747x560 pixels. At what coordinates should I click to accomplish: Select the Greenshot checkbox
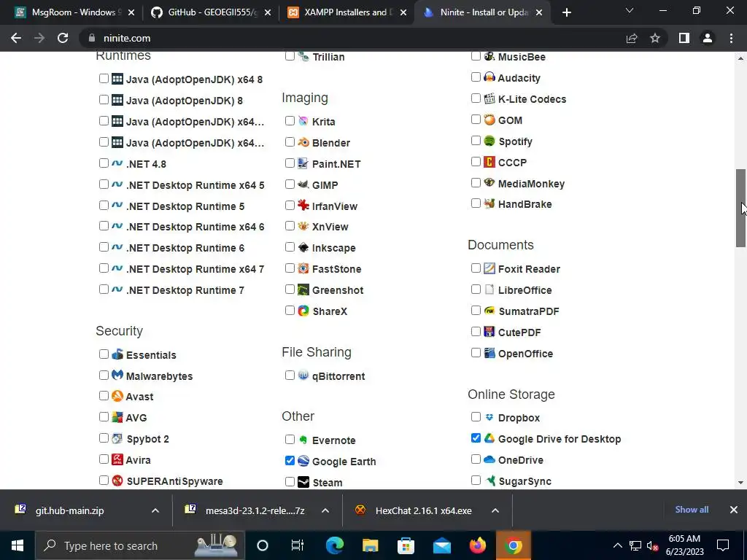(x=290, y=289)
